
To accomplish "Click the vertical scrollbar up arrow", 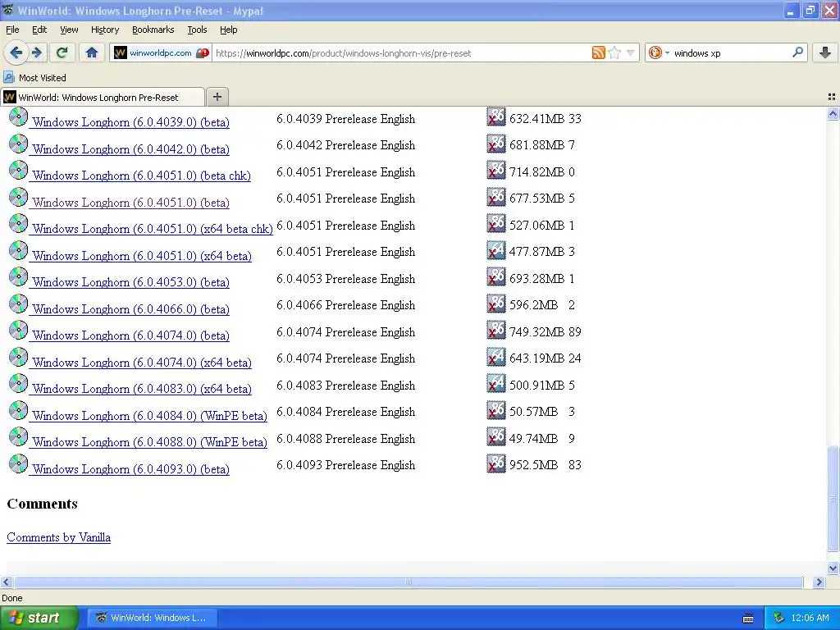I will (833, 113).
